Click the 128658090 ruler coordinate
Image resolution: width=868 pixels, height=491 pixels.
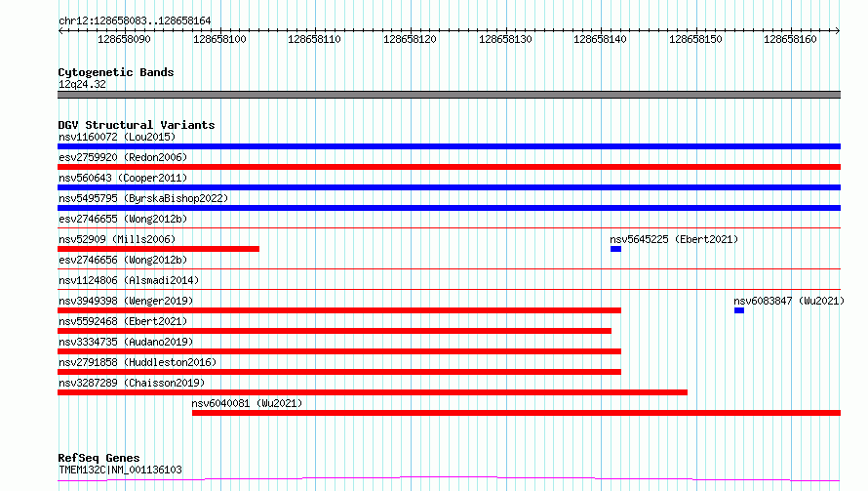[x=124, y=39]
